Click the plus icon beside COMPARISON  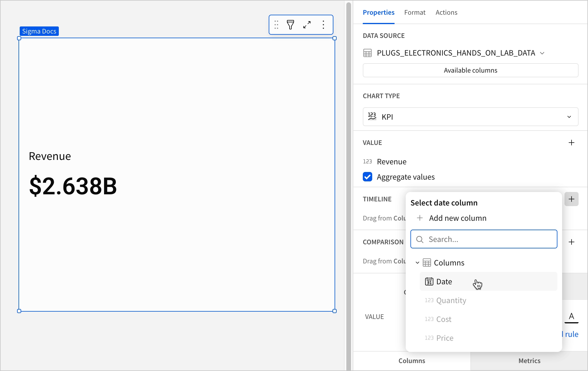tap(572, 242)
